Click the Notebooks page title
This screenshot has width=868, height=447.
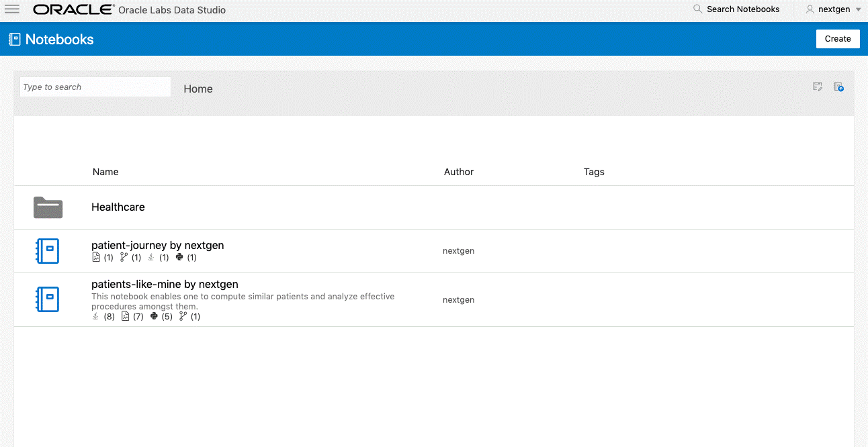tap(60, 40)
